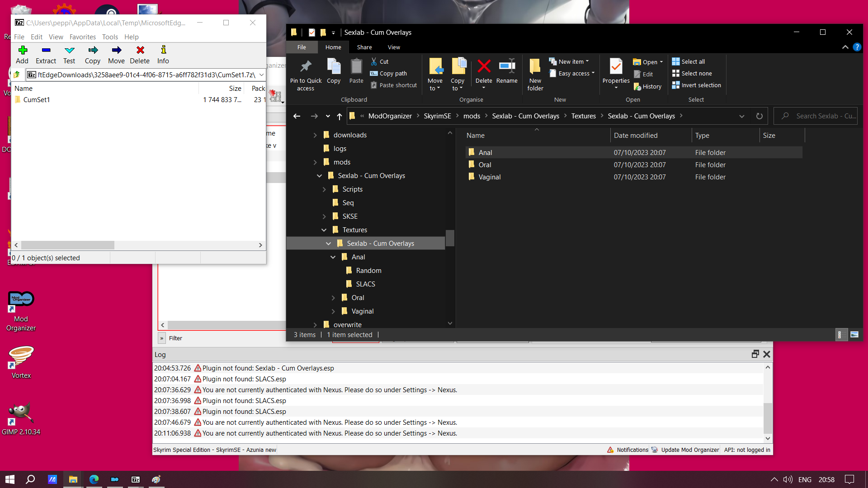This screenshot has height=488, width=868.
Task: Open the 7-Zip File menu
Action: [19, 37]
